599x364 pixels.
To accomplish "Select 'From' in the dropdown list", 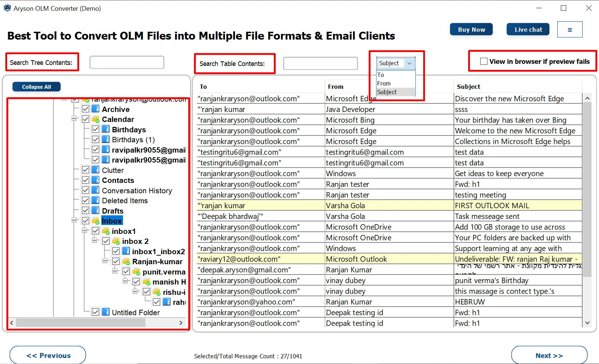I will click(x=384, y=83).
